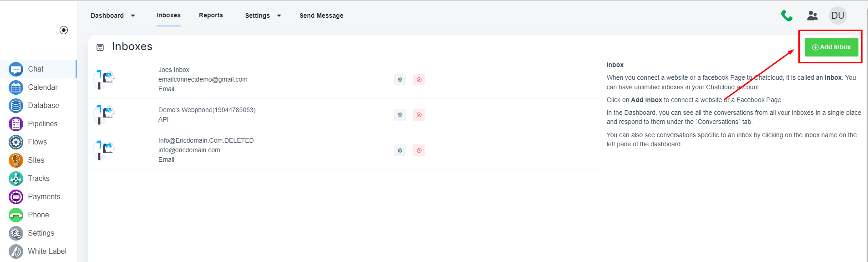Delete the Demo's Webphone inbox
Image resolution: width=868 pixels, height=262 pixels.
click(419, 115)
